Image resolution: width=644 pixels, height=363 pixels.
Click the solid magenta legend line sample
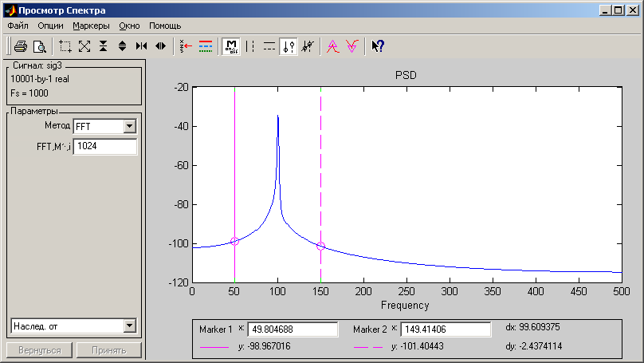214,347
